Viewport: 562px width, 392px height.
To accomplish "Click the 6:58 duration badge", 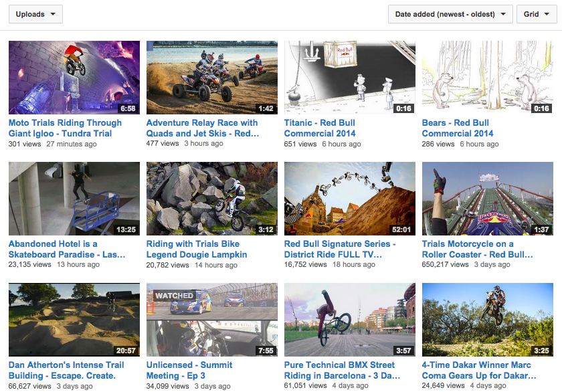I will [x=128, y=108].
